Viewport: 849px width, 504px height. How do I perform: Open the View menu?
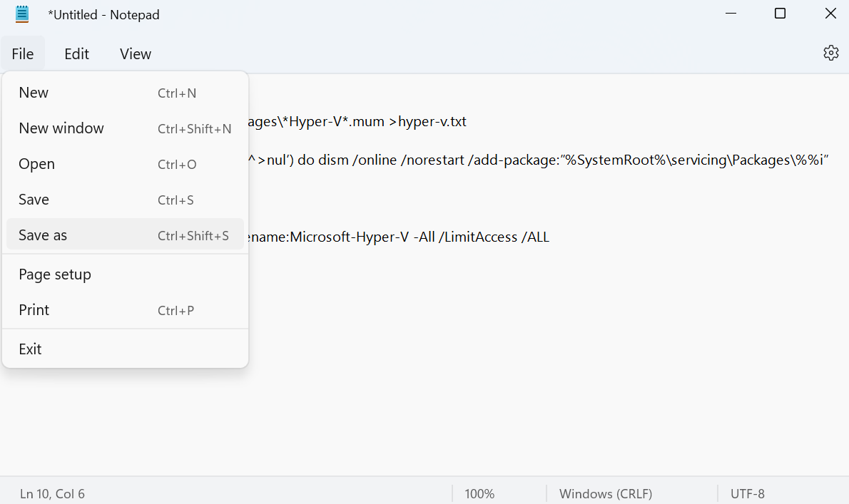click(x=136, y=54)
